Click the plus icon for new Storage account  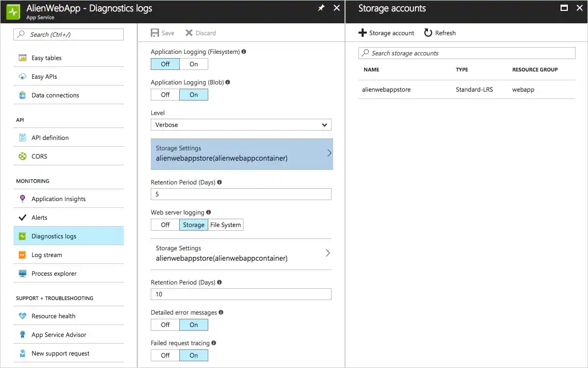(363, 33)
